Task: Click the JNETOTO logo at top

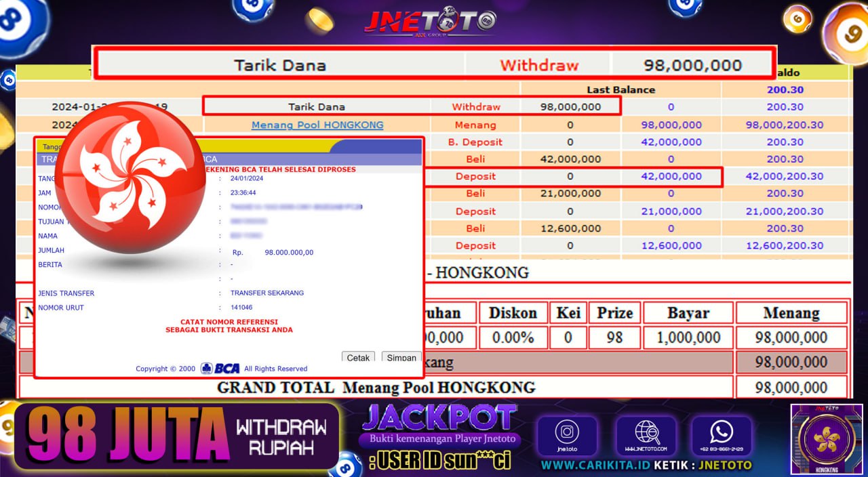Action: click(x=430, y=21)
